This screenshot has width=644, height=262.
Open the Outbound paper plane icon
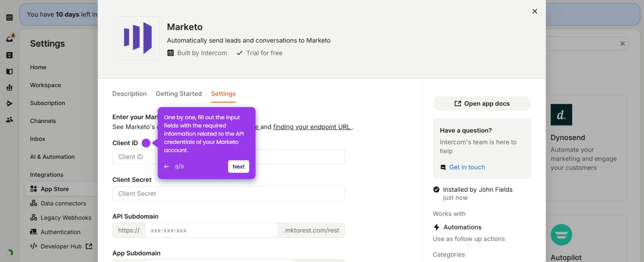coord(10,104)
